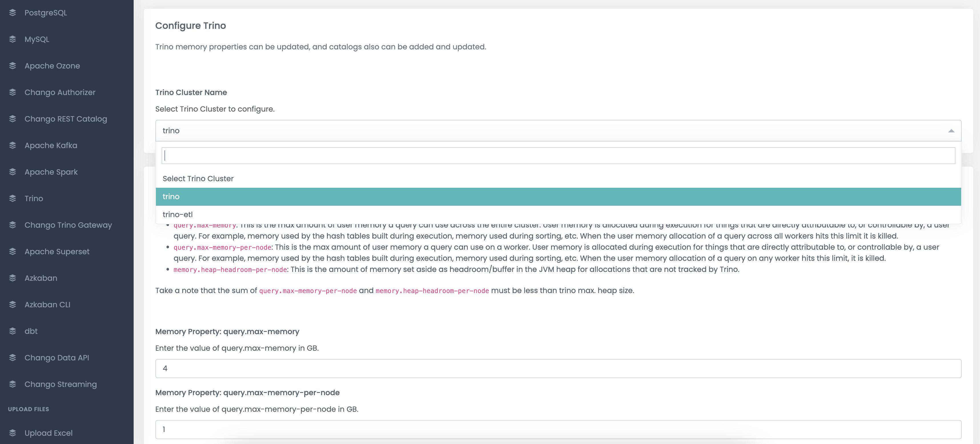The image size is (980, 444).
Task: Click the Trino layers icon in sidebar
Action: tap(13, 198)
